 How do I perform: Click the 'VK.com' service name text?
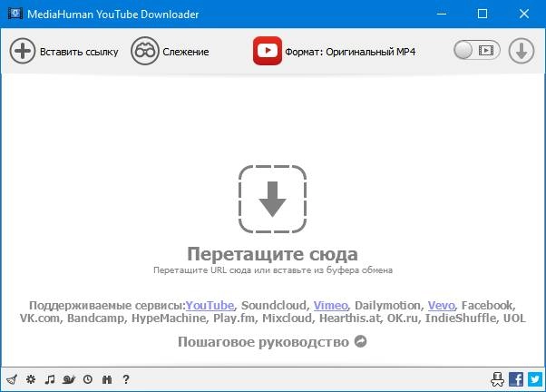click(39, 318)
